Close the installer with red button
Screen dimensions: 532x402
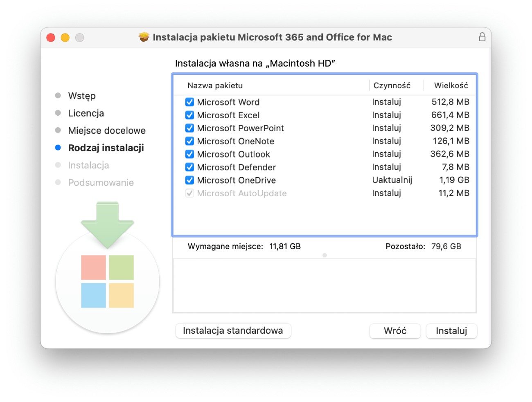[51, 38]
